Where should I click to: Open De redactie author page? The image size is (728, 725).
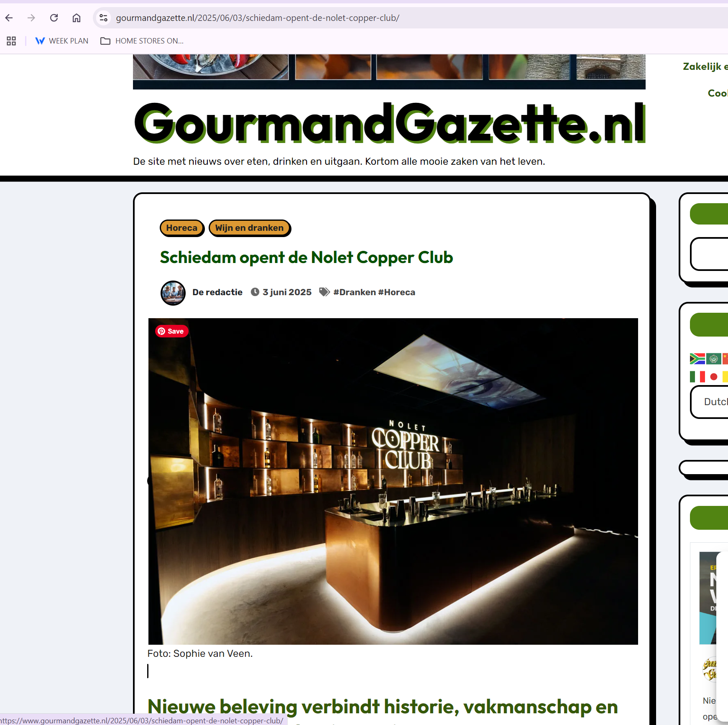click(217, 292)
